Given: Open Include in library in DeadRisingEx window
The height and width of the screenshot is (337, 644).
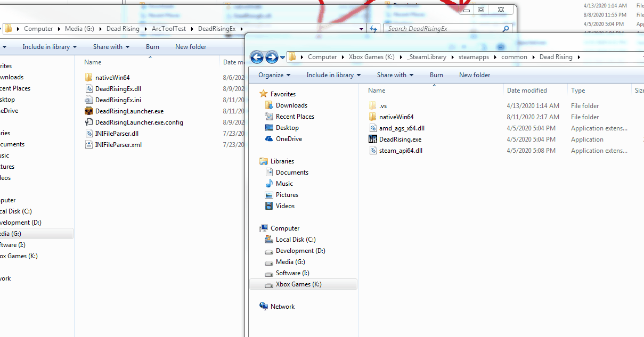Looking at the screenshot, I should click(50, 47).
